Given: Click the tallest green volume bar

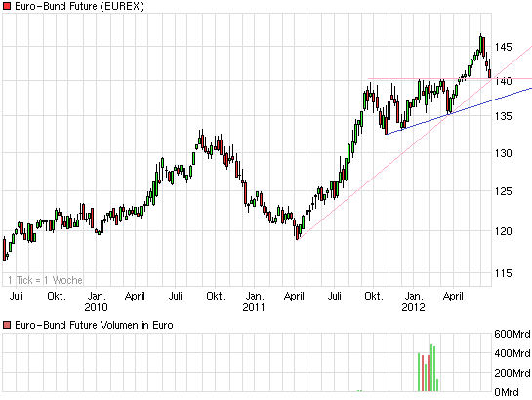Looking at the screenshot, I should [x=431, y=368].
